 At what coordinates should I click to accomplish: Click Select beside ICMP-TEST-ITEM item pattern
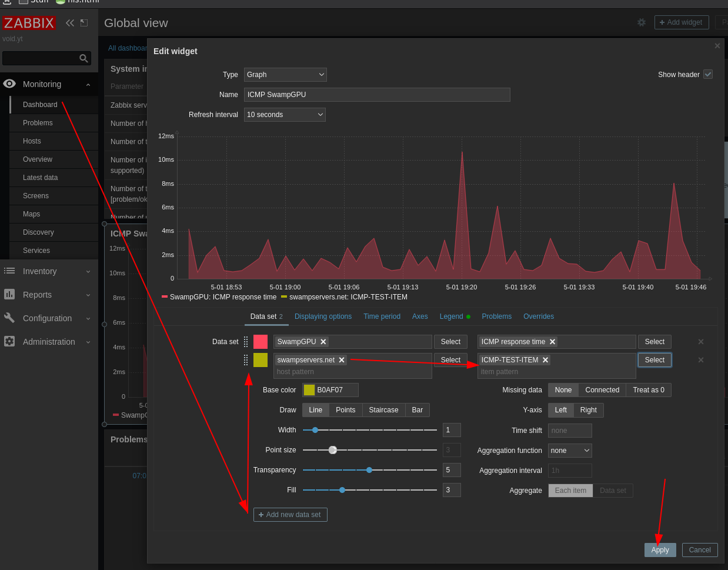[654, 360]
